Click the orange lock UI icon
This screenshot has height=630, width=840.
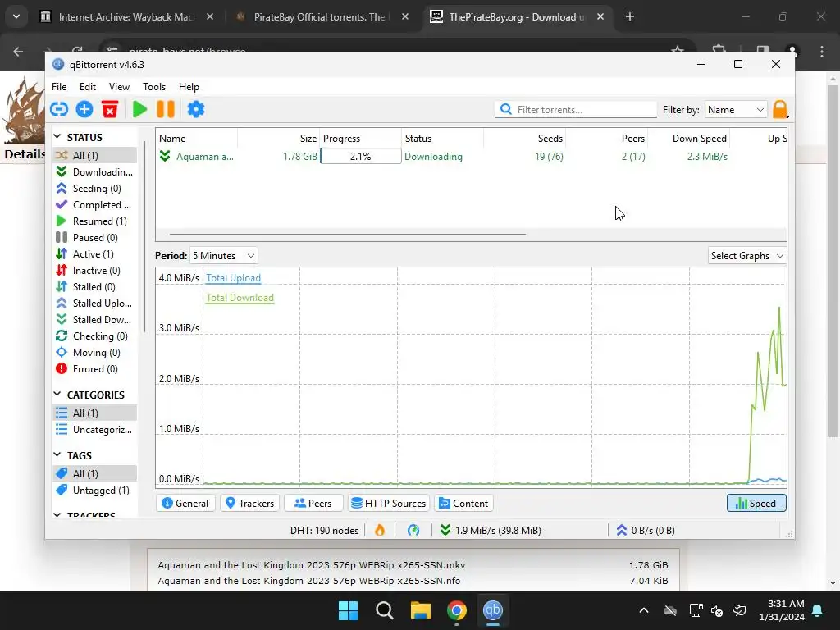pos(780,109)
